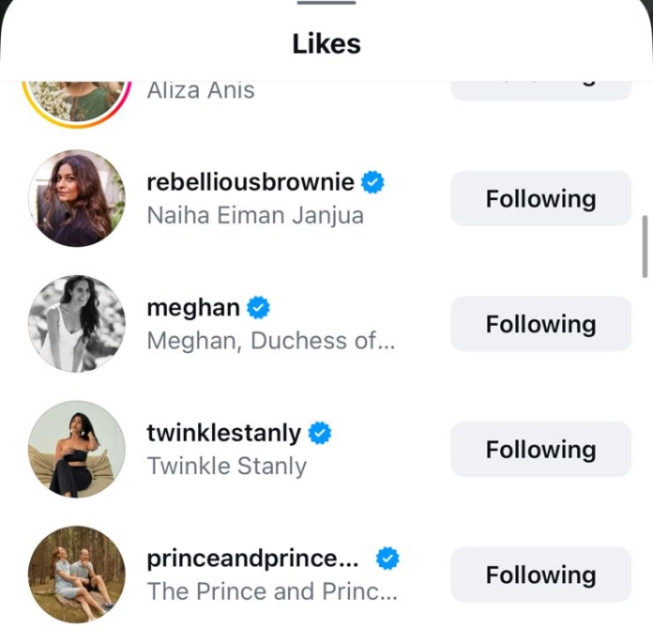
Task: Tap the drag handle above Likes title
Action: point(326,3)
